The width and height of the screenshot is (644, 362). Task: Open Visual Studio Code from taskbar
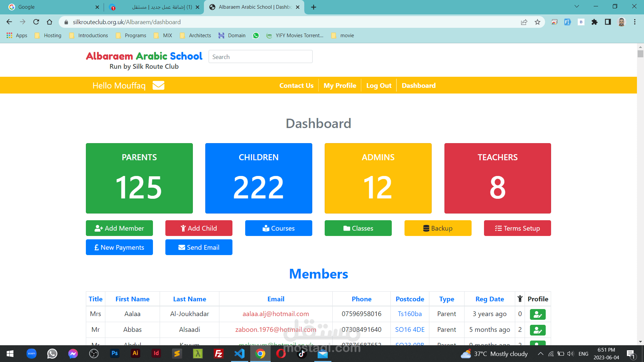[239, 354]
